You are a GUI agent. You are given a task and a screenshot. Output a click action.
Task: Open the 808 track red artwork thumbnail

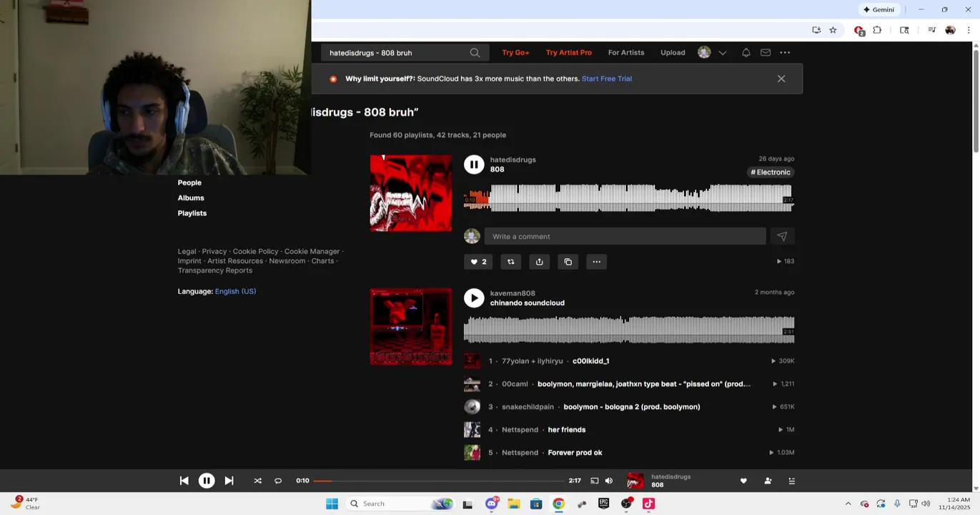tap(411, 193)
